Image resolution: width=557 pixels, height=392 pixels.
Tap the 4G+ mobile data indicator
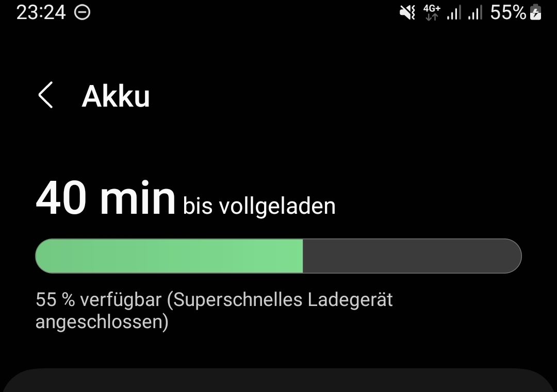432,13
